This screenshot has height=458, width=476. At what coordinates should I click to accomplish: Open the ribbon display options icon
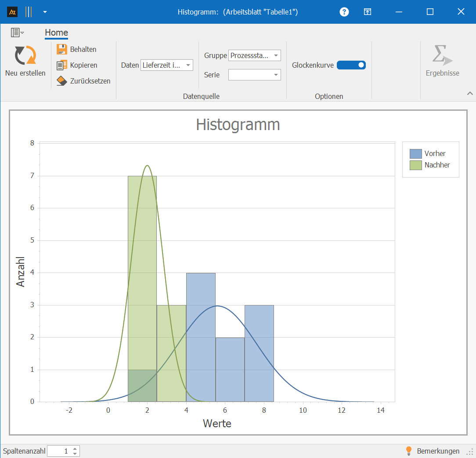coord(368,12)
